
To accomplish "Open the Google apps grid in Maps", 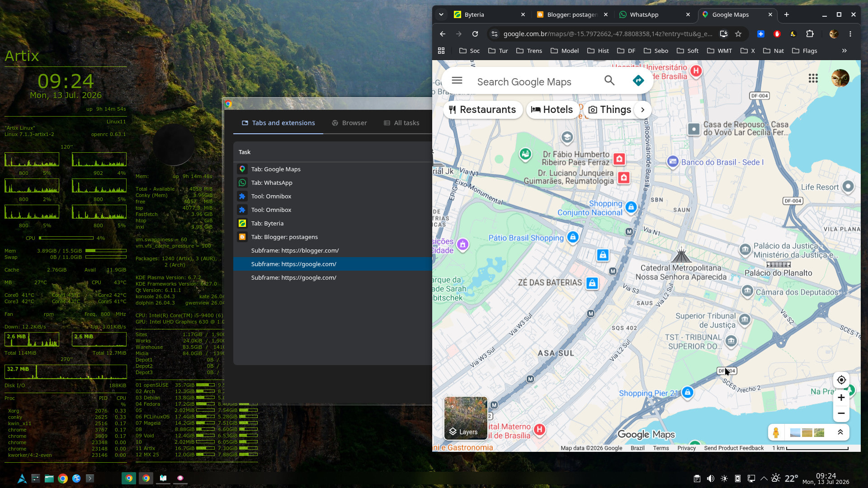I will click(813, 79).
